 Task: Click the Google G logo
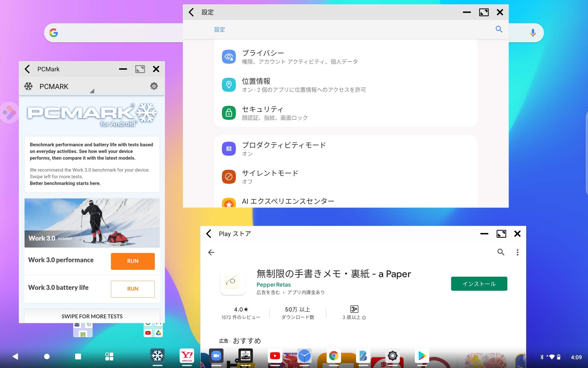(x=54, y=33)
